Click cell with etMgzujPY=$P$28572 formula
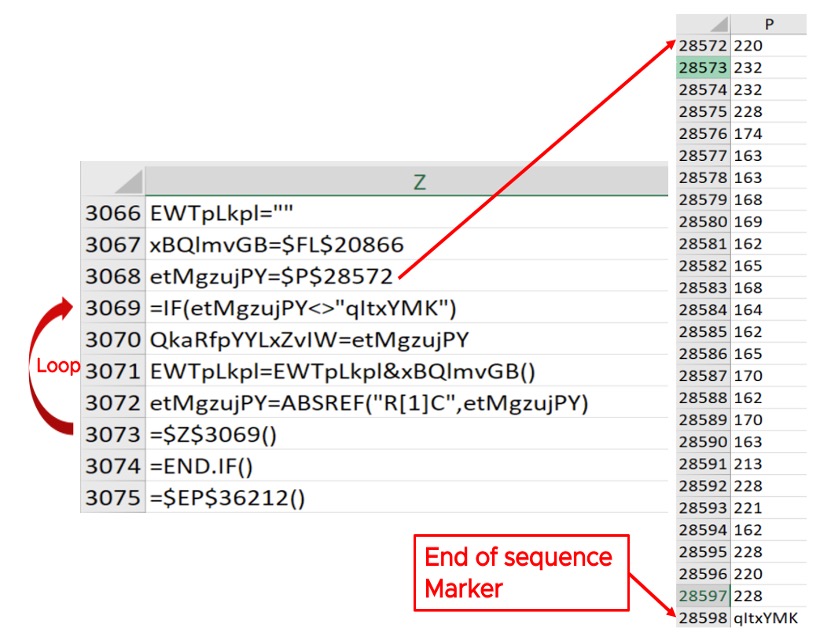The width and height of the screenshot is (832, 638). coord(272,275)
